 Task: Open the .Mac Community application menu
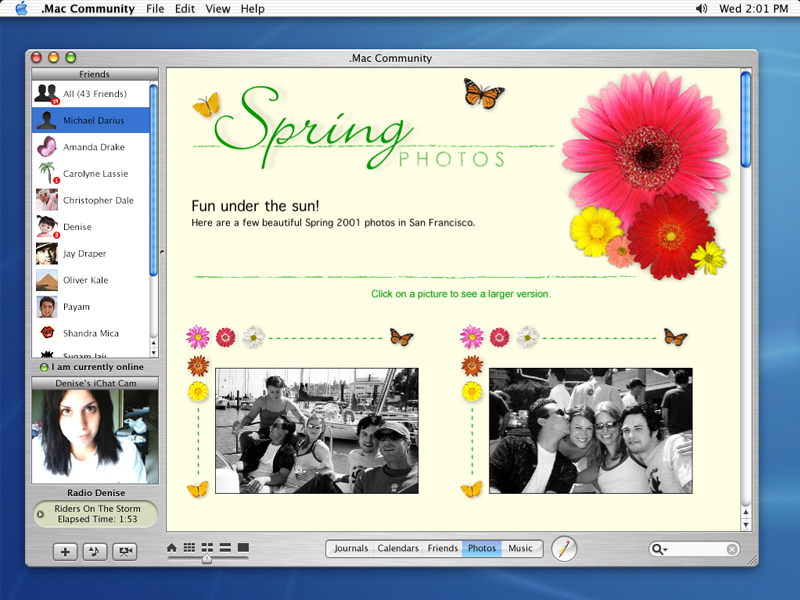pyautogui.click(x=88, y=9)
